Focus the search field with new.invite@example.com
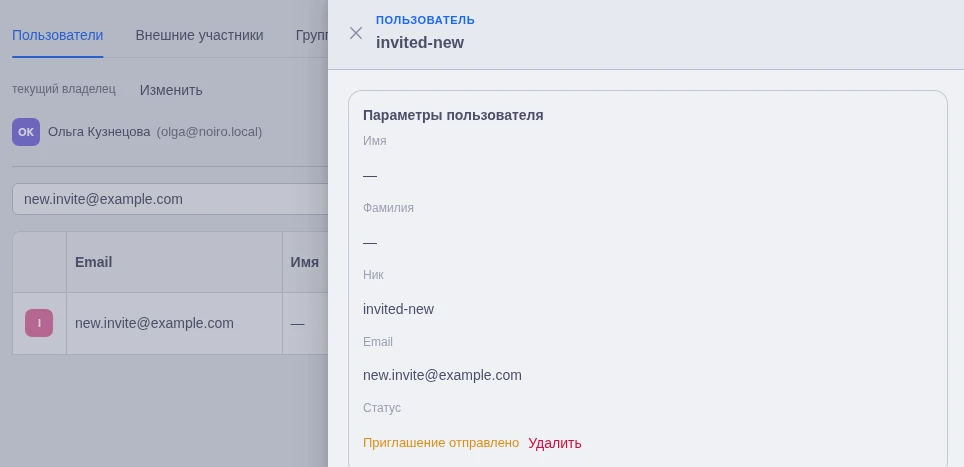 pos(170,199)
